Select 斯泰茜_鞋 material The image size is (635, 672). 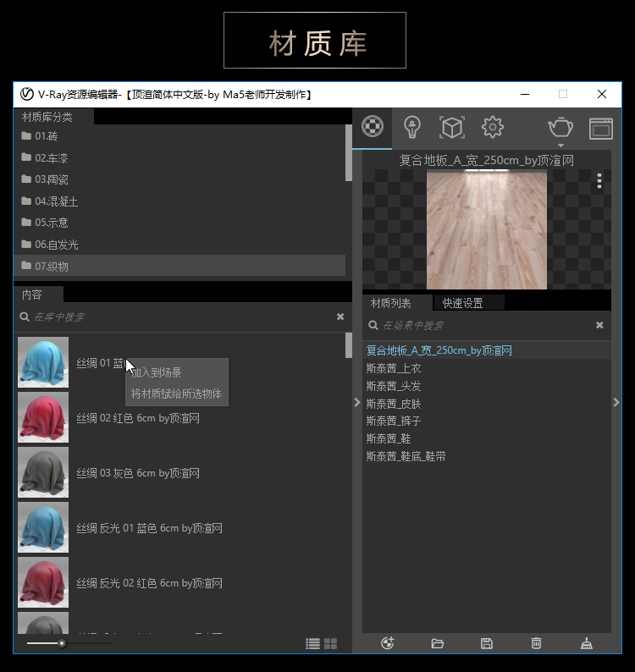pos(487,439)
